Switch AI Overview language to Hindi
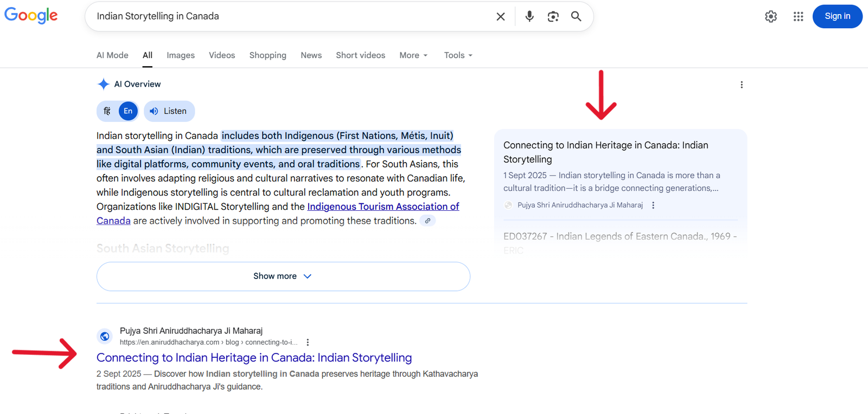 [107, 111]
